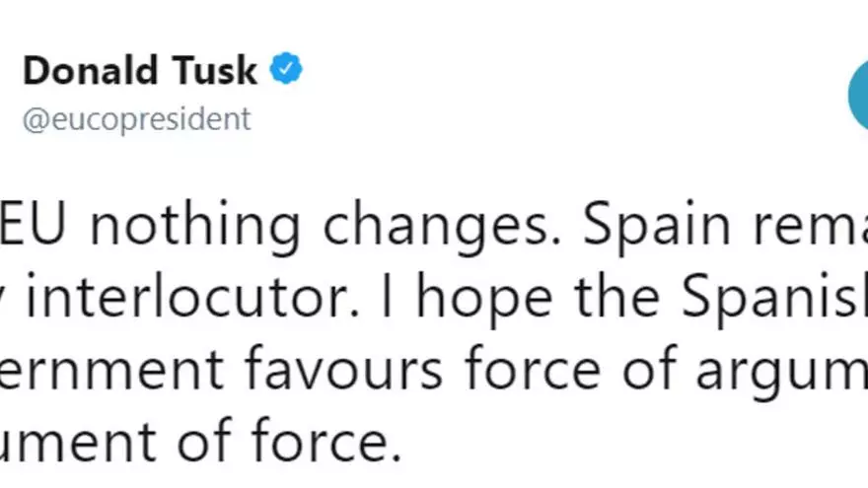Image resolution: width=868 pixels, height=488 pixels.
Task: Open the @eucopresident handle link
Action: point(136,119)
